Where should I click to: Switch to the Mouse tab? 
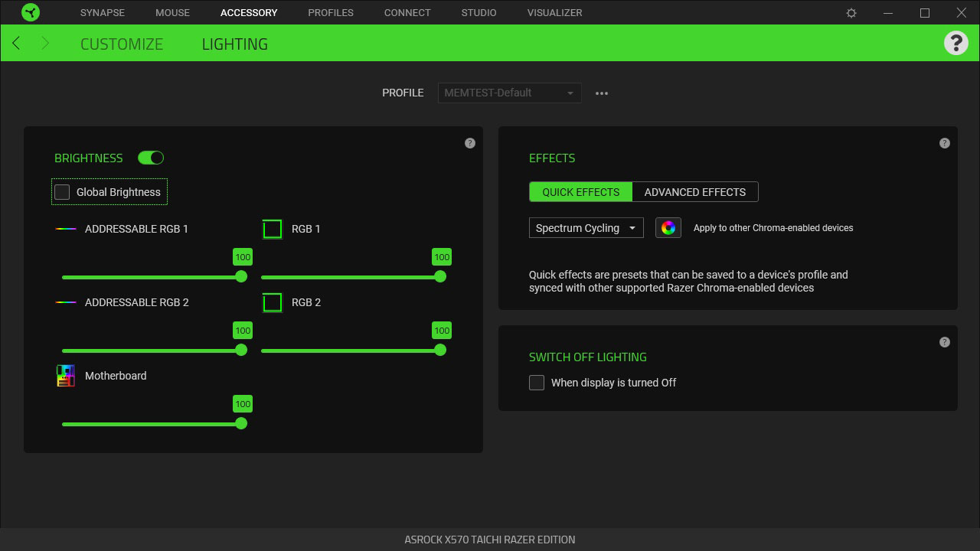pos(172,13)
